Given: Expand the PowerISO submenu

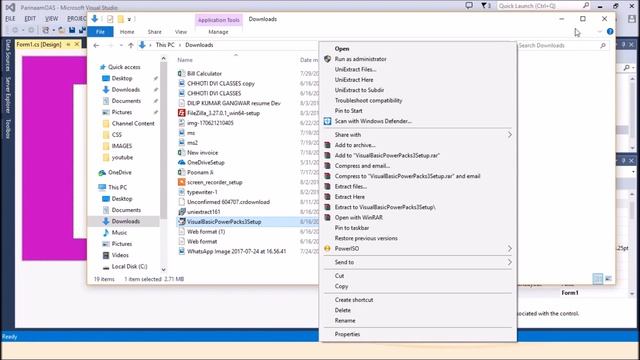Looking at the screenshot, I should (x=418, y=249).
